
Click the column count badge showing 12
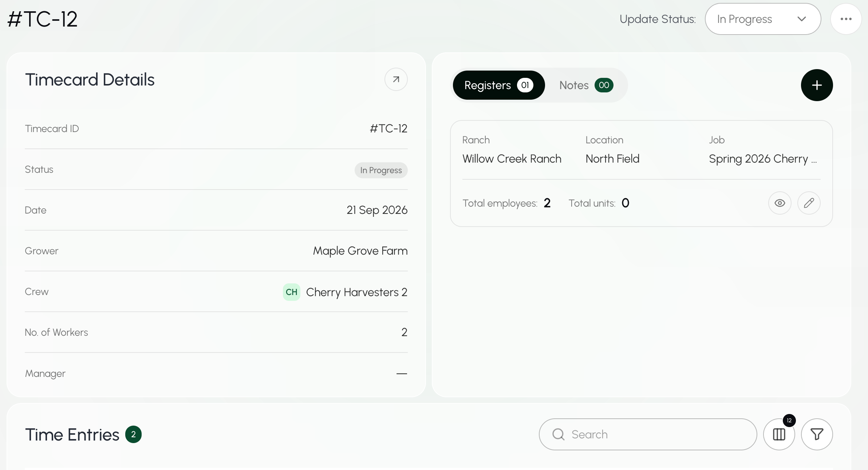(x=789, y=421)
